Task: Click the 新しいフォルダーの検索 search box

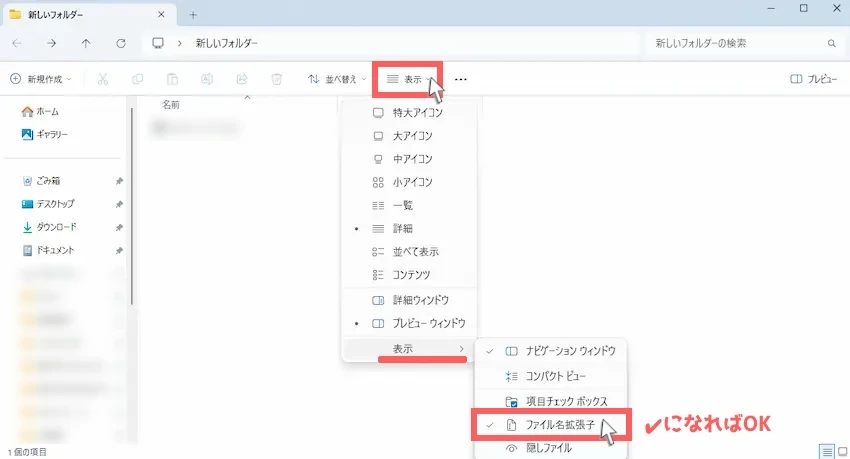Action: click(x=743, y=43)
